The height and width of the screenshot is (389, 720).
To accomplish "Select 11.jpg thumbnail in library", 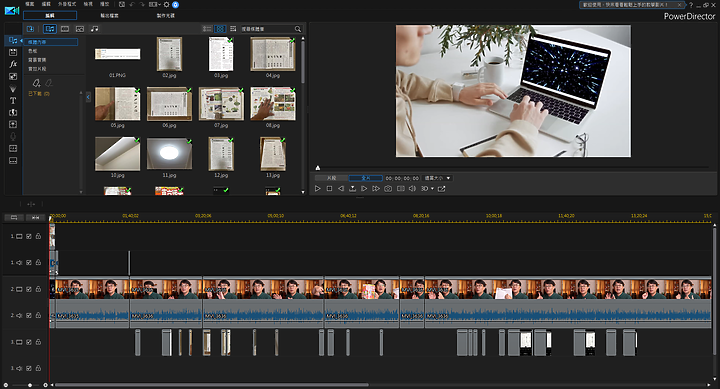I will point(169,154).
